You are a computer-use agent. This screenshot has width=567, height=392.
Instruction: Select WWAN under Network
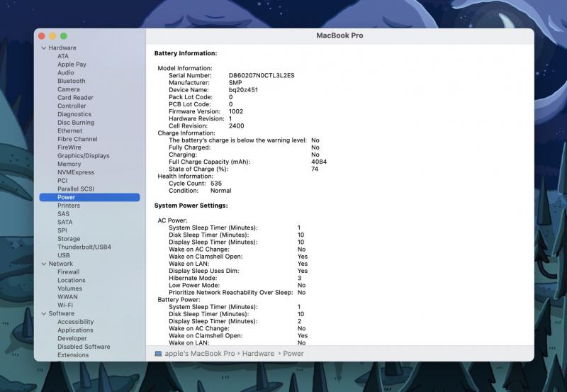pyautogui.click(x=67, y=297)
